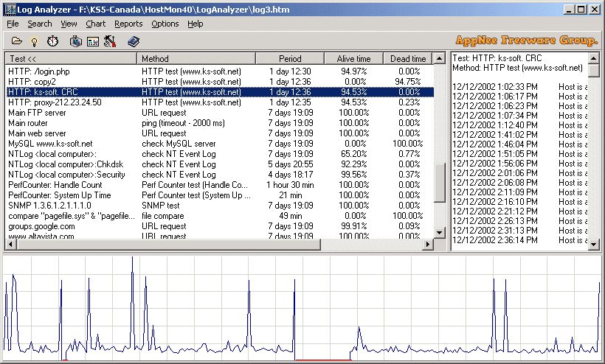This screenshot has width=605, height=364.
Task: Select the compare "pagefile.sys" test row
Action: tap(220, 216)
